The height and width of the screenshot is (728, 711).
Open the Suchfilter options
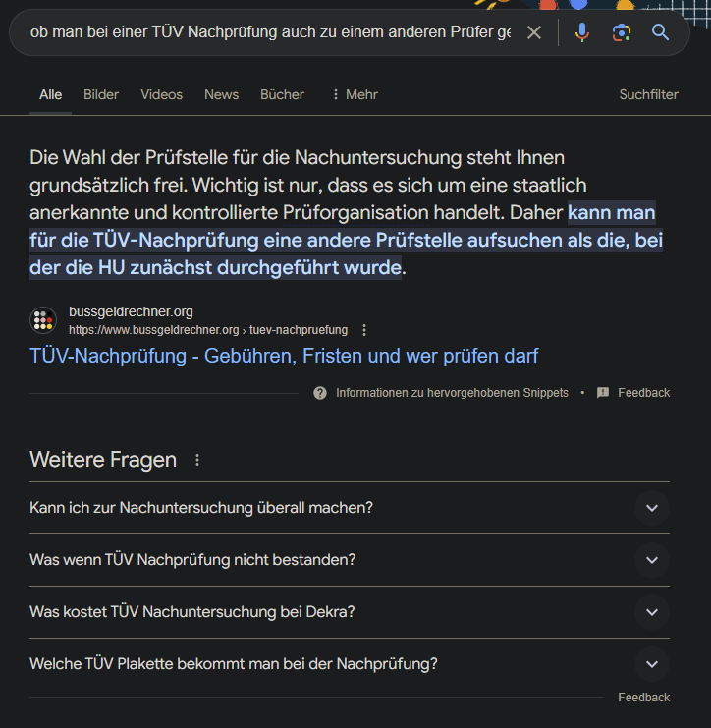[648, 94]
